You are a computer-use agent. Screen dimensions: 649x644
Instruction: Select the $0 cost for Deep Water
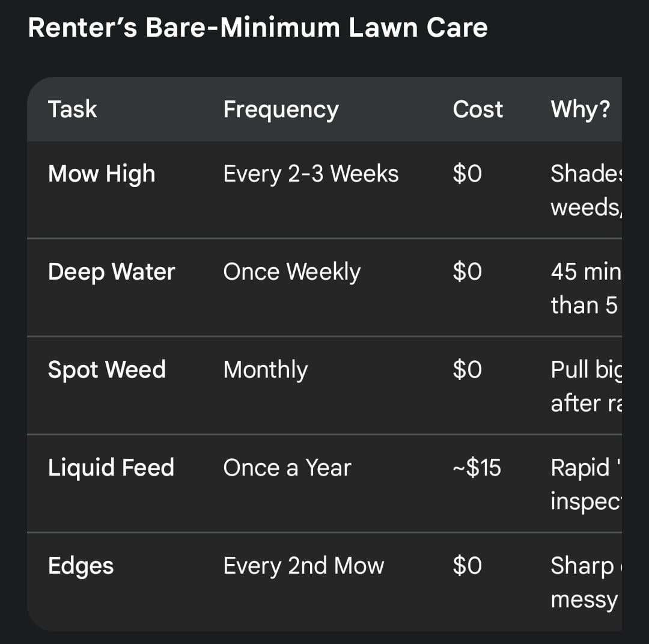[467, 272]
